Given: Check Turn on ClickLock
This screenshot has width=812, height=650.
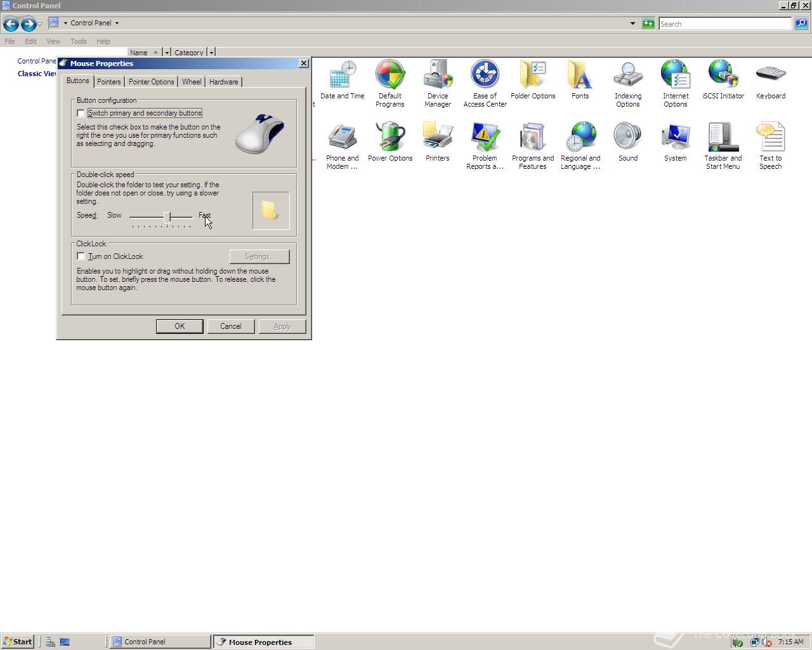Looking at the screenshot, I should click(81, 256).
